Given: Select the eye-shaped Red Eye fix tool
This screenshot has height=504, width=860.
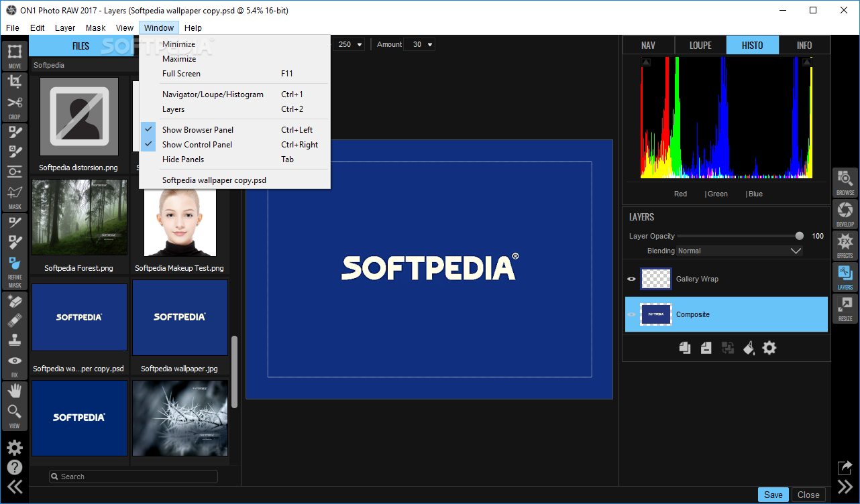Looking at the screenshot, I should pyautogui.click(x=15, y=361).
